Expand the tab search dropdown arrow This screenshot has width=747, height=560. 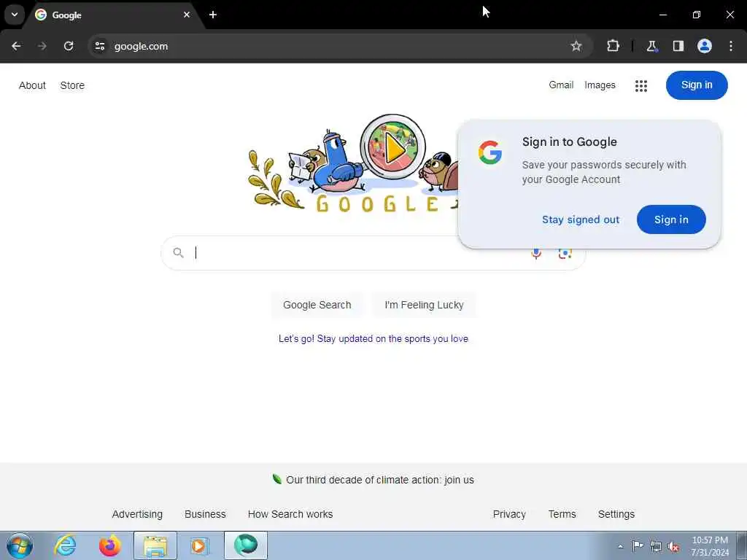pyautogui.click(x=15, y=15)
